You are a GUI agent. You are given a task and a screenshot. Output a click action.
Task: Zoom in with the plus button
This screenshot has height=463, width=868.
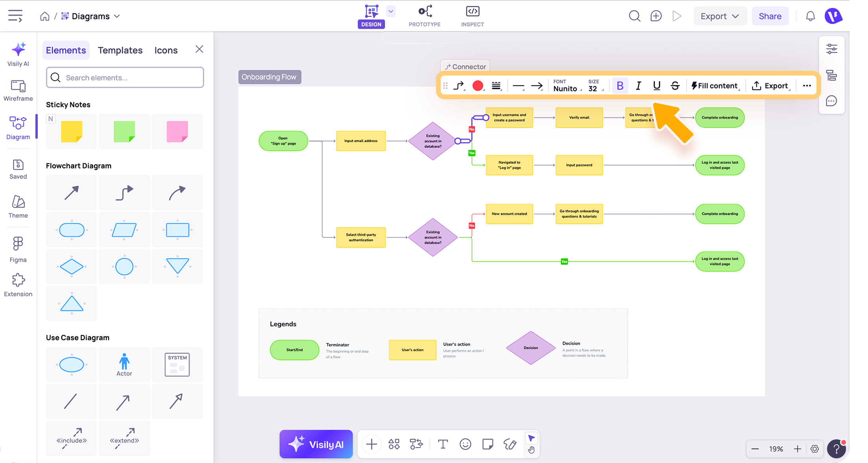797,449
